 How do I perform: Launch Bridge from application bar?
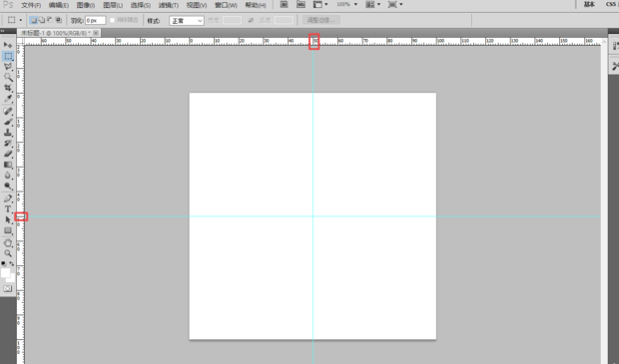click(x=284, y=4)
